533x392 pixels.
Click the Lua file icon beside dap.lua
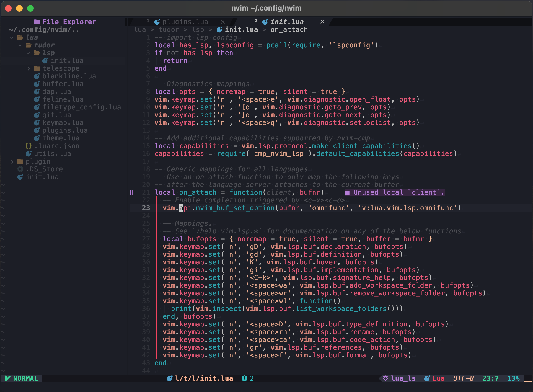[x=37, y=92]
